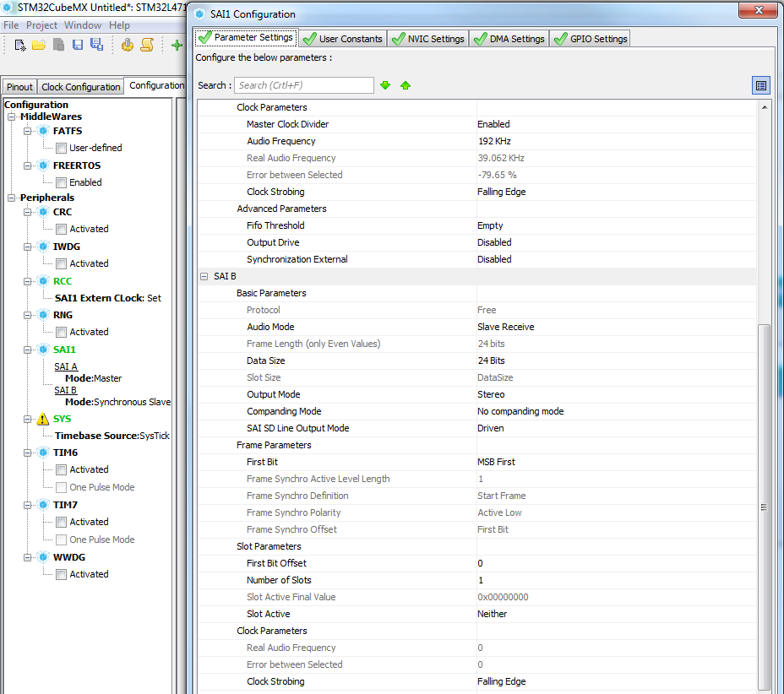Switch to the User Constants tab
Image resolution: width=784 pixels, height=694 pixels.
tap(343, 39)
